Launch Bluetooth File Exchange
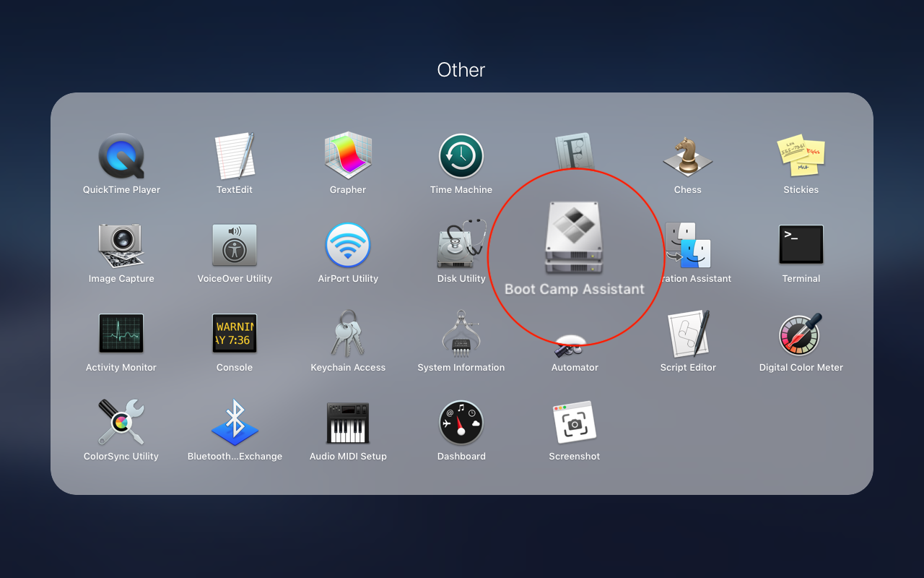 pyautogui.click(x=235, y=423)
